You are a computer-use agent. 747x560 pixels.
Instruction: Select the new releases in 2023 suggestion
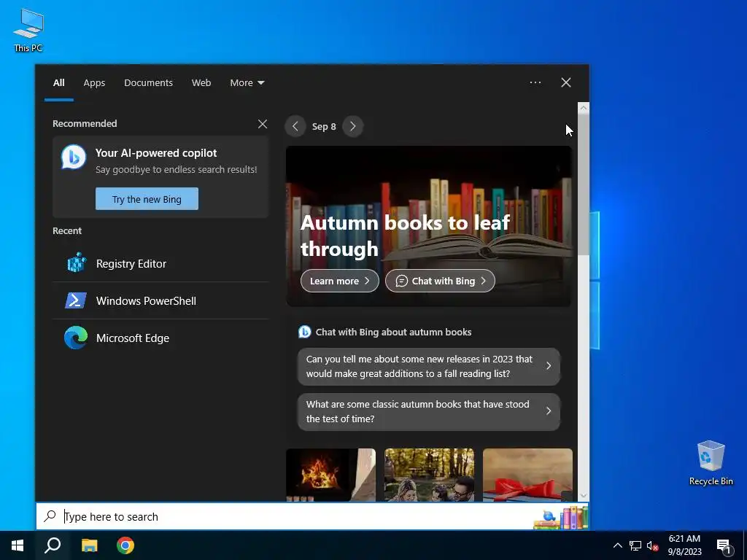coord(429,366)
